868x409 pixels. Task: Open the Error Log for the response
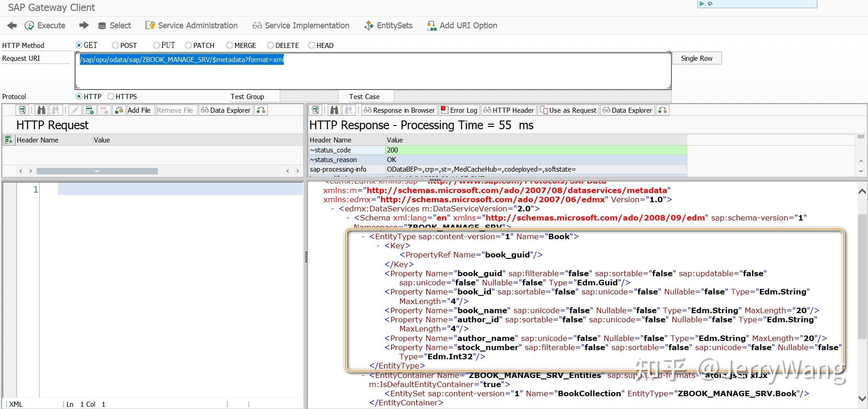(x=459, y=110)
